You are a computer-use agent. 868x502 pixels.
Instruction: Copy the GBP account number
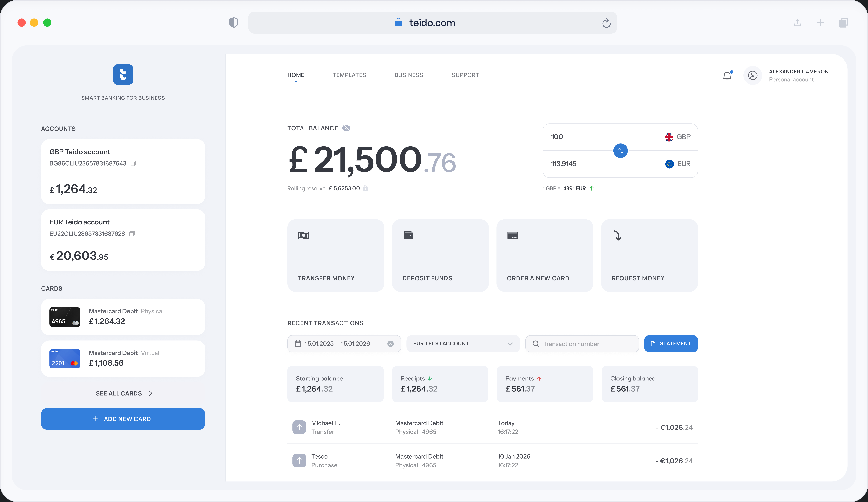[x=133, y=163]
